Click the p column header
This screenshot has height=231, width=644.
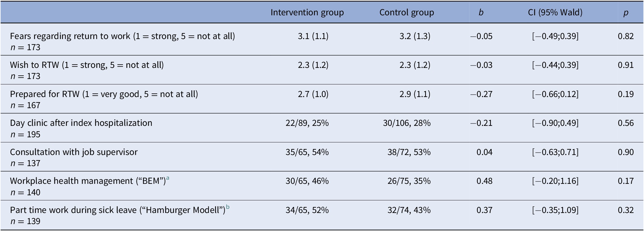[x=626, y=13]
